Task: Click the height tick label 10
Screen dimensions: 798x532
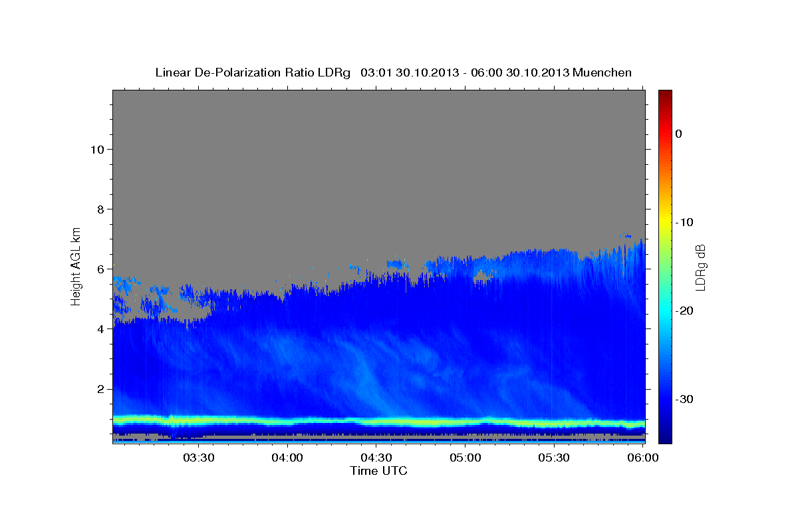Action: (96, 149)
